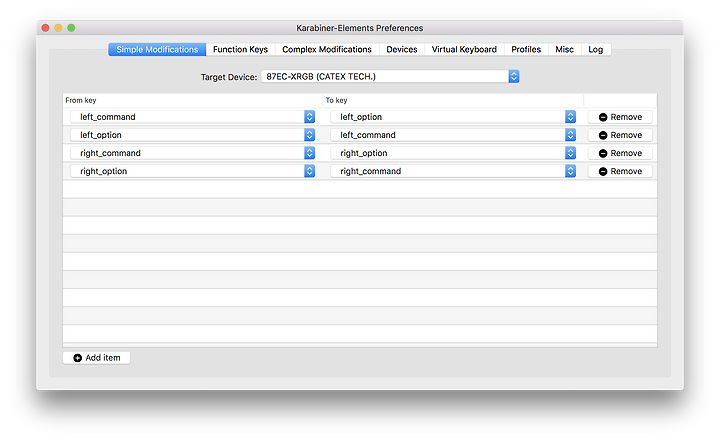The image size is (720, 442).
Task: Open the left_command From key dropdown
Action: tap(192, 117)
